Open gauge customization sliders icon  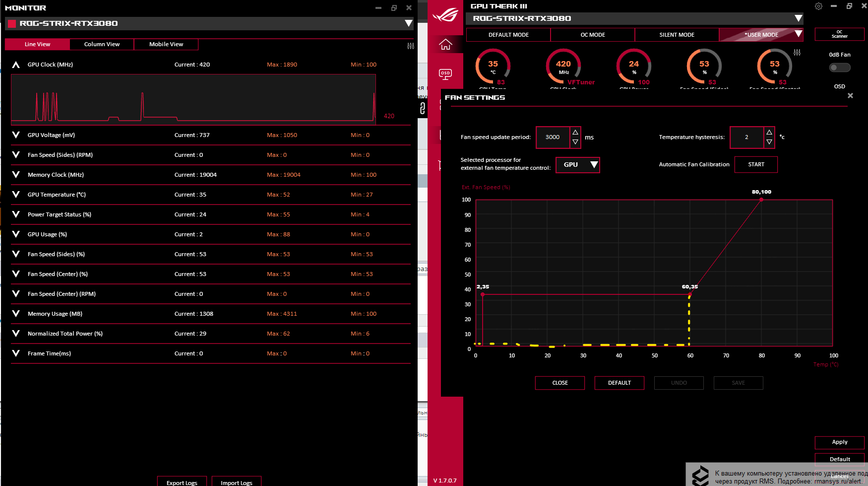pos(797,52)
